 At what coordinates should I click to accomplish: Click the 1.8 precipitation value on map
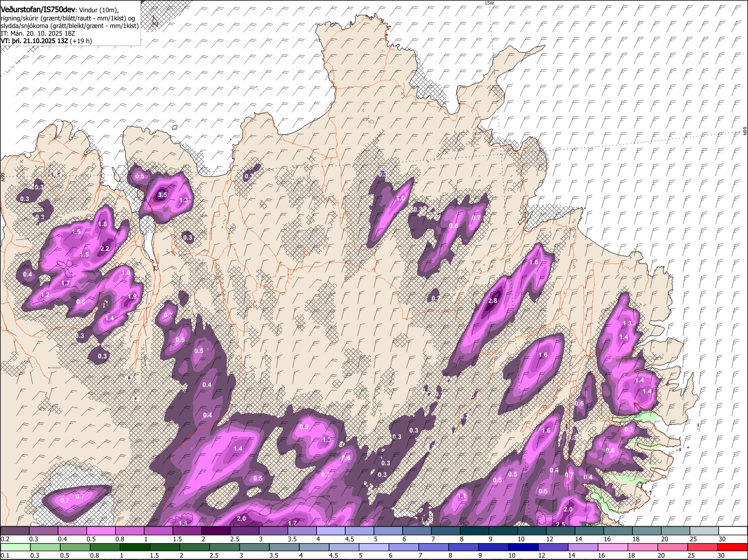pos(102,224)
